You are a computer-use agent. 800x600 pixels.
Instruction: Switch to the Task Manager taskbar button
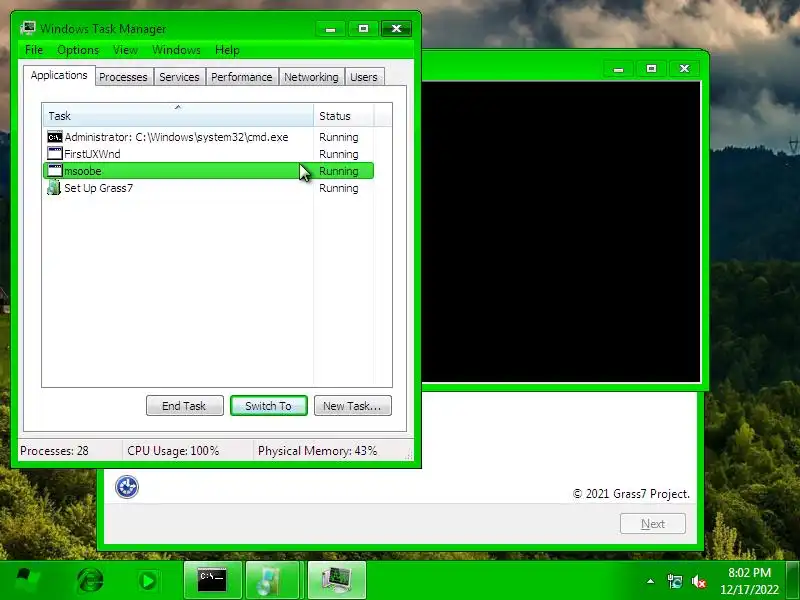[x=337, y=581]
